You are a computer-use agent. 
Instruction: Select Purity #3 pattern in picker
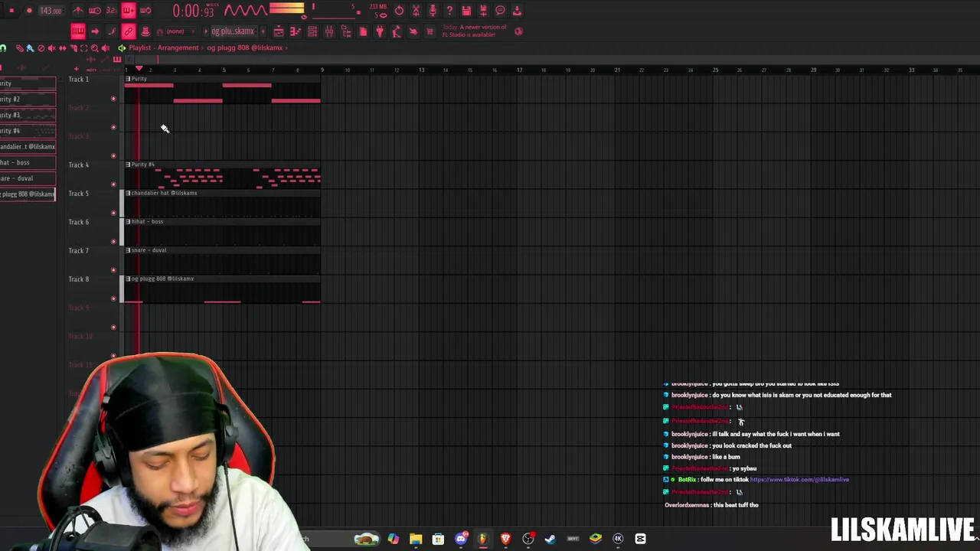pyautogui.click(x=28, y=115)
